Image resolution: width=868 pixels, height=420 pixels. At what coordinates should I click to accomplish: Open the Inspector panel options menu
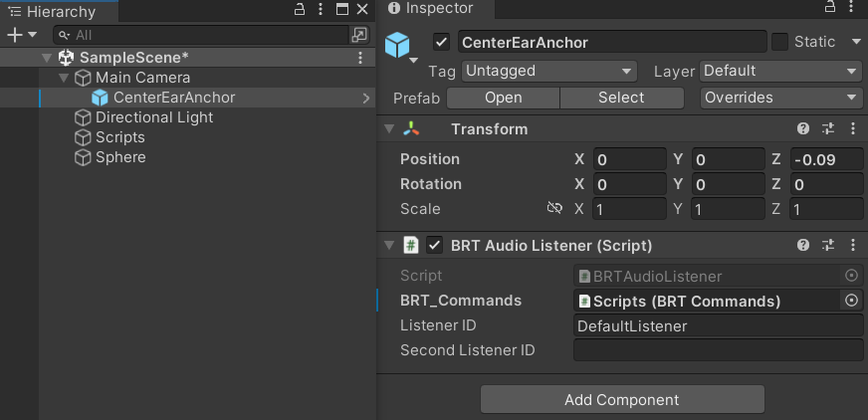click(852, 7)
